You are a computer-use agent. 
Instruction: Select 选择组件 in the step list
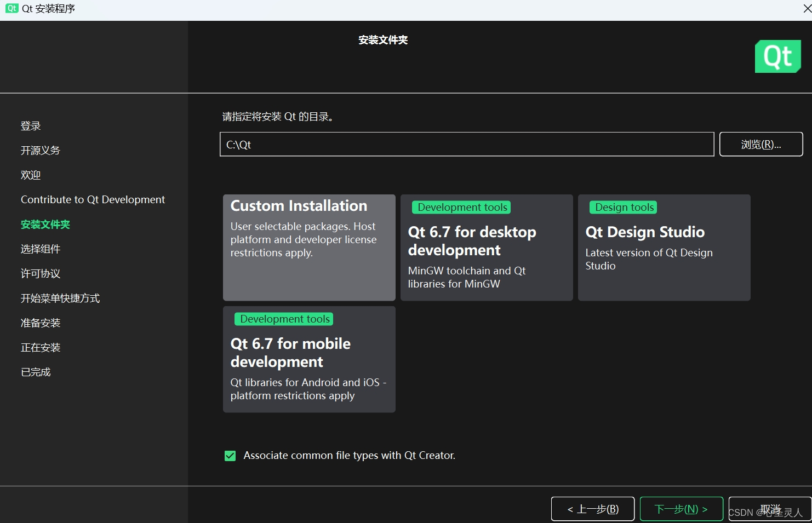pos(40,249)
